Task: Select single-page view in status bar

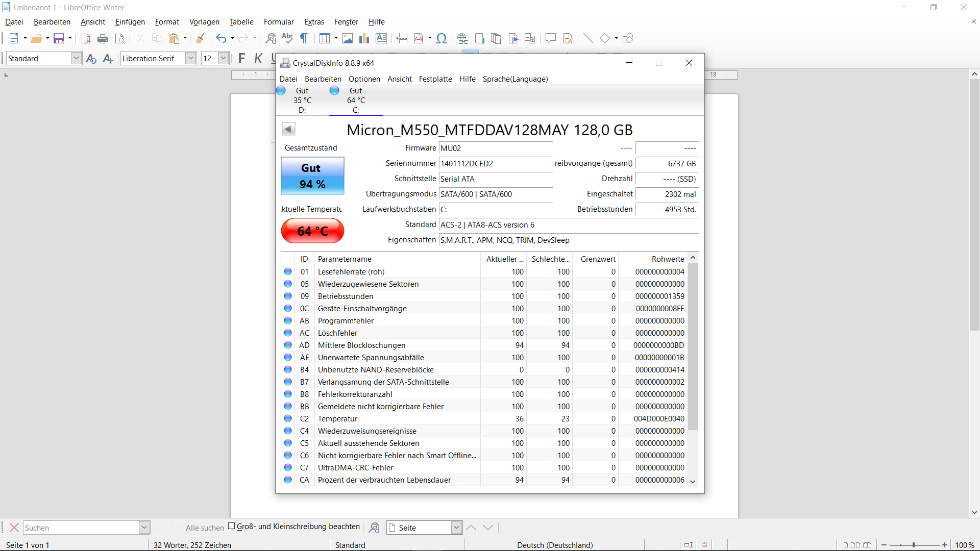Action: [x=845, y=545]
